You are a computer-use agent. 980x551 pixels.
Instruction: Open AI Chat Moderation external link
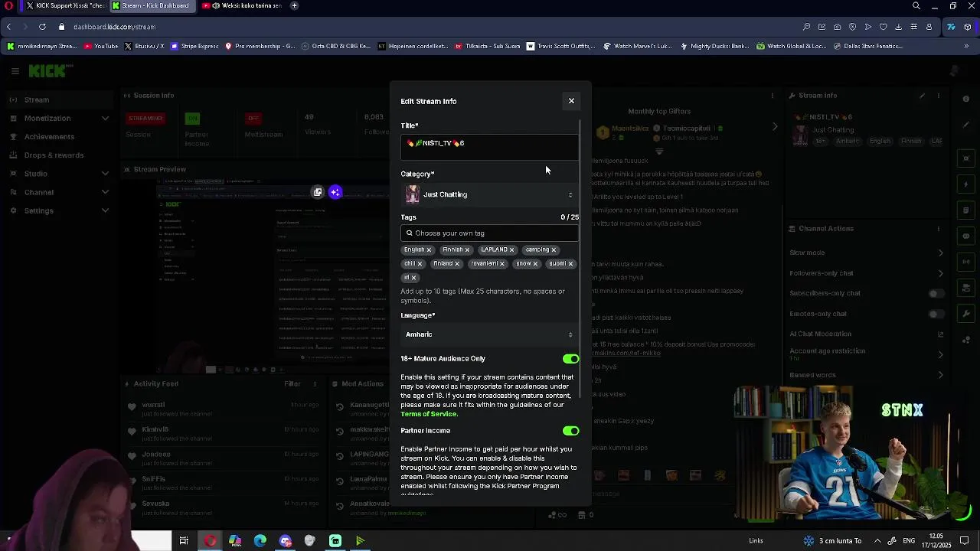coord(941,334)
